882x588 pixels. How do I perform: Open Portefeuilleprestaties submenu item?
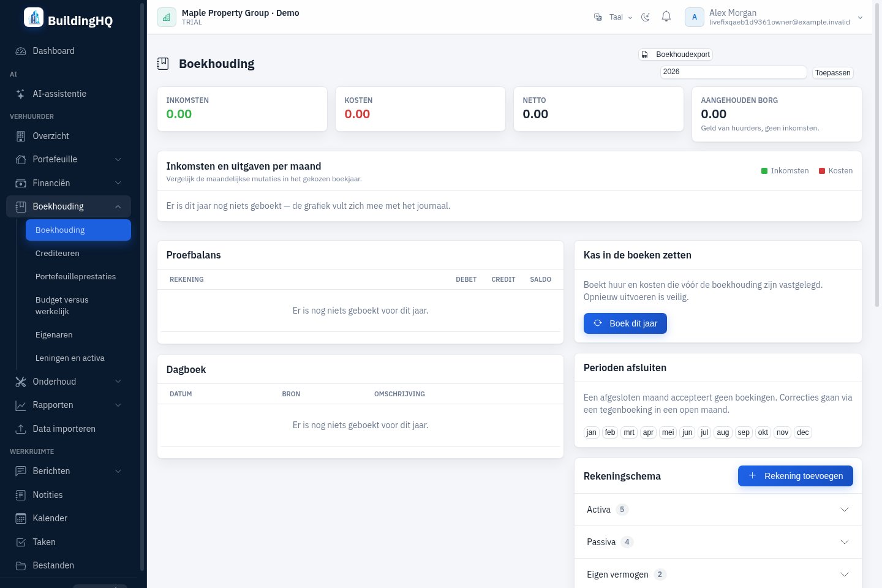(78, 276)
